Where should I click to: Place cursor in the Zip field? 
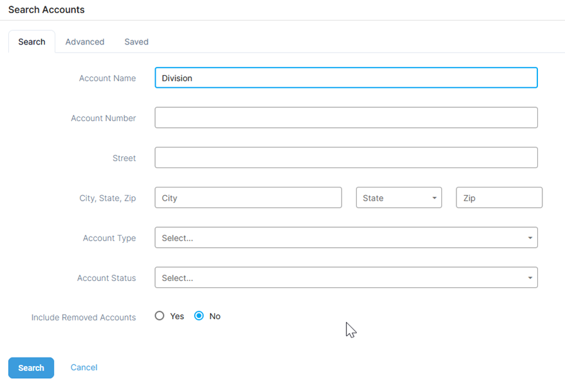499,198
